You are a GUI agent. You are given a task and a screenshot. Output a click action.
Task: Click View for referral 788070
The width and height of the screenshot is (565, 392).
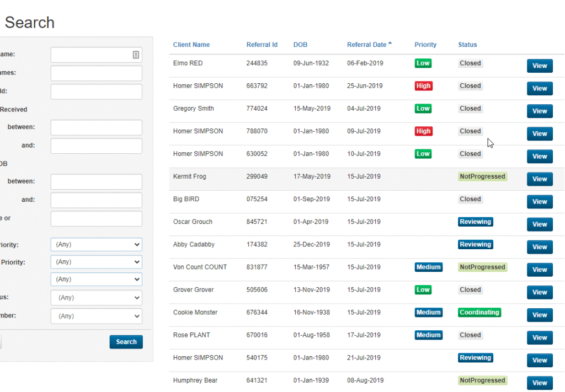tap(540, 134)
